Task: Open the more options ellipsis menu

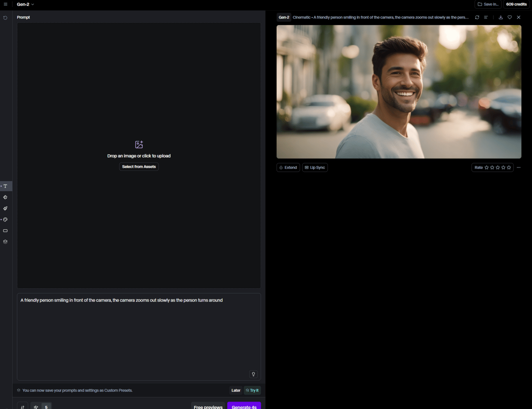Action: tap(519, 168)
